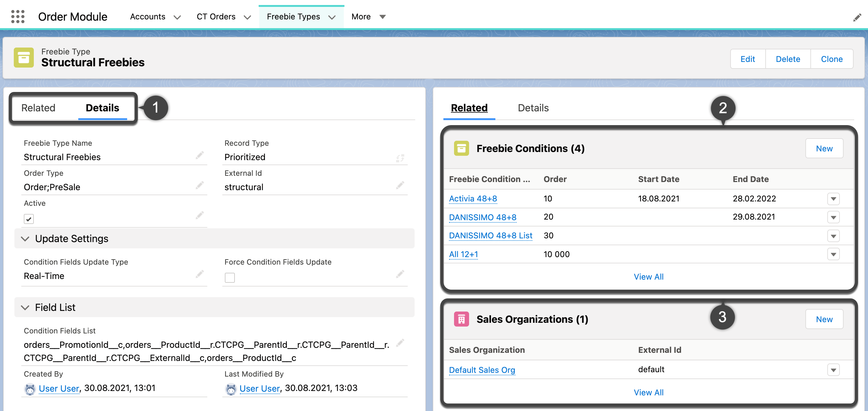Click the pencil next to Order Type

click(x=199, y=185)
